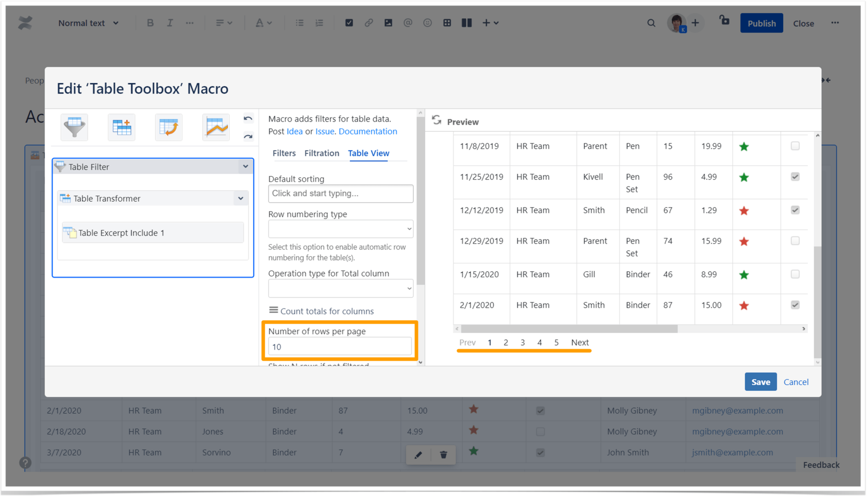This screenshot has height=497, width=868.
Task: Open the Row numbering type dropdown
Action: [x=340, y=229]
